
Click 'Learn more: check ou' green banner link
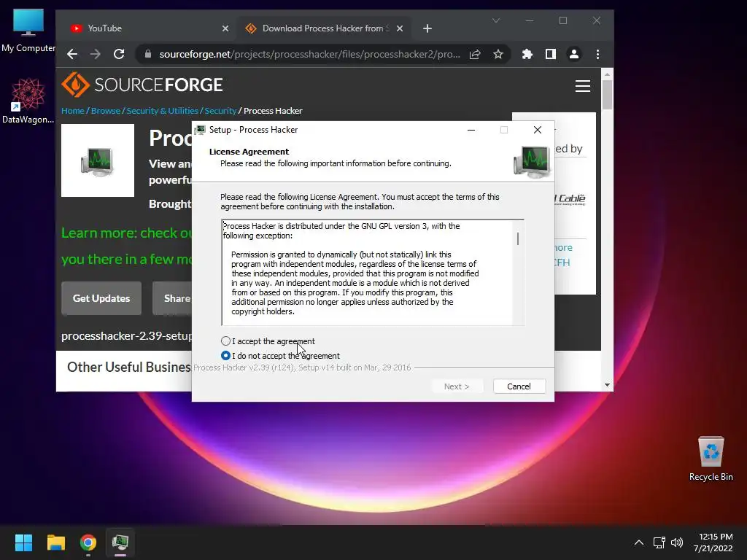[127, 233]
